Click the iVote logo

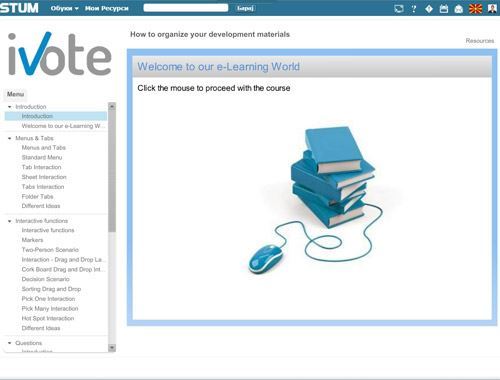[x=59, y=54]
